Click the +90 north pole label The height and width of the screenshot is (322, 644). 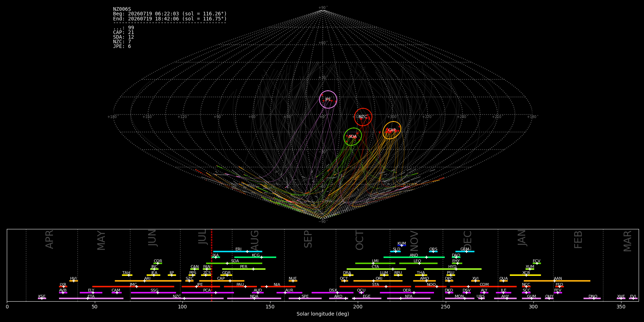(323, 8)
